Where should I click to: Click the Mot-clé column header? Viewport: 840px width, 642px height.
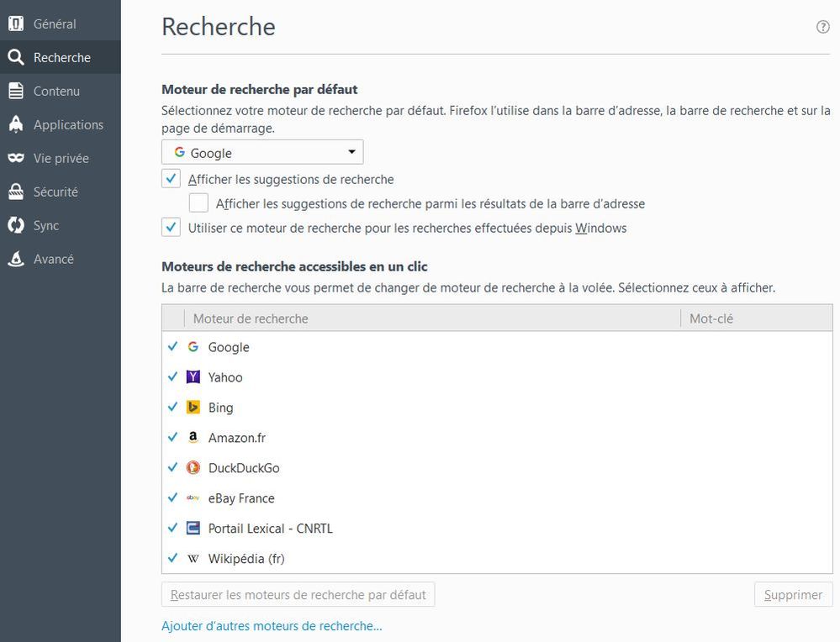pos(711,318)
